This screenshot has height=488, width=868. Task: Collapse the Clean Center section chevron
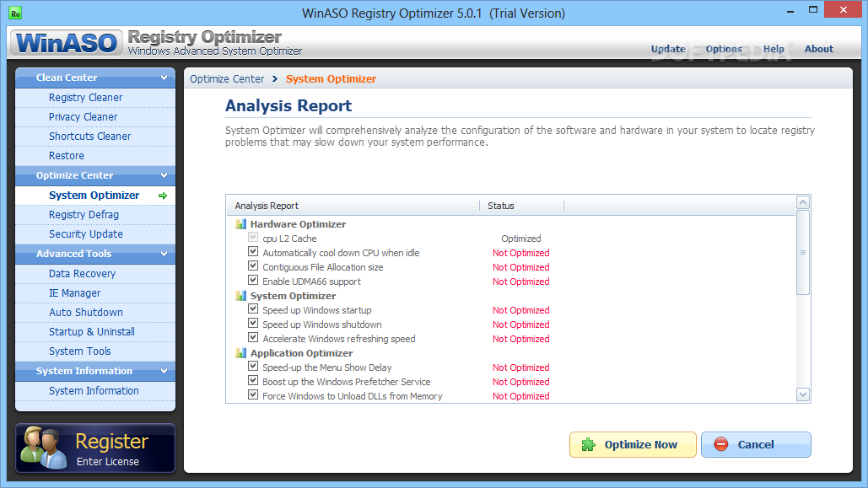click(164, 78)
